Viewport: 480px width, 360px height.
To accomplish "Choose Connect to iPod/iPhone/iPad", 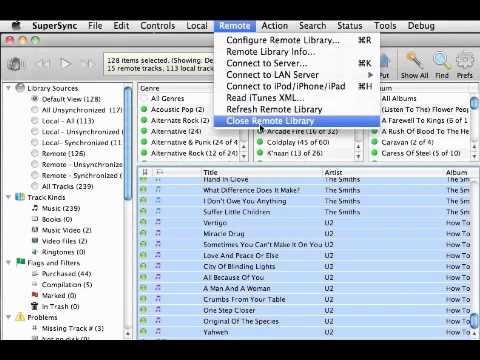I will click(297, 86).
